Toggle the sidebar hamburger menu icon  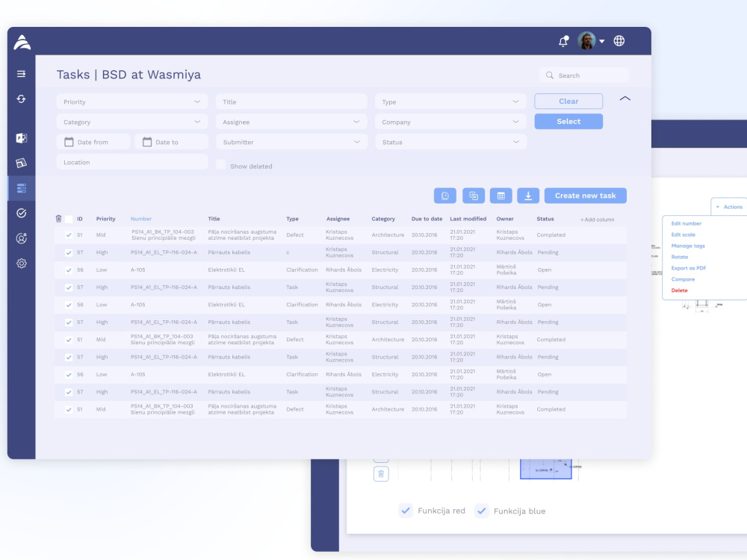pyautogui.click(x=22, y=74)
